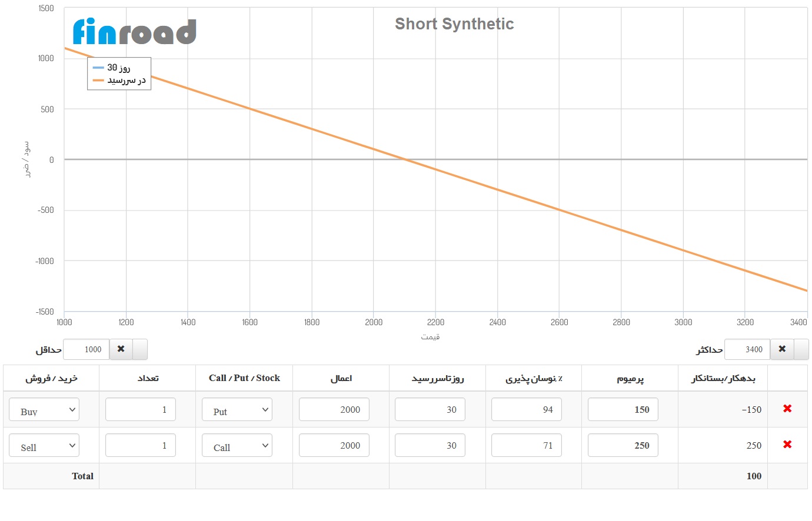Open the Buy/Sell dropdown in first row
Viewport: 812px width, 521px height.
44,410
